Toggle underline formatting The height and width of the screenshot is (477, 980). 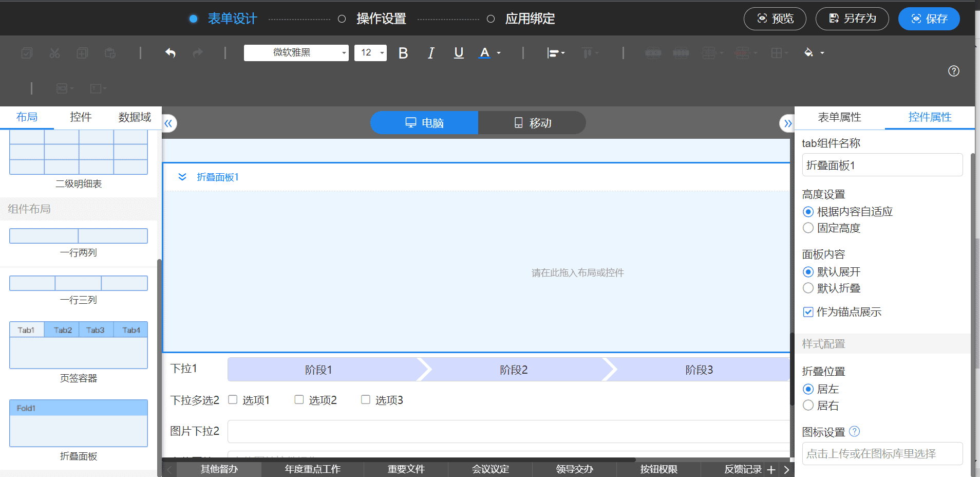[459, 53]
